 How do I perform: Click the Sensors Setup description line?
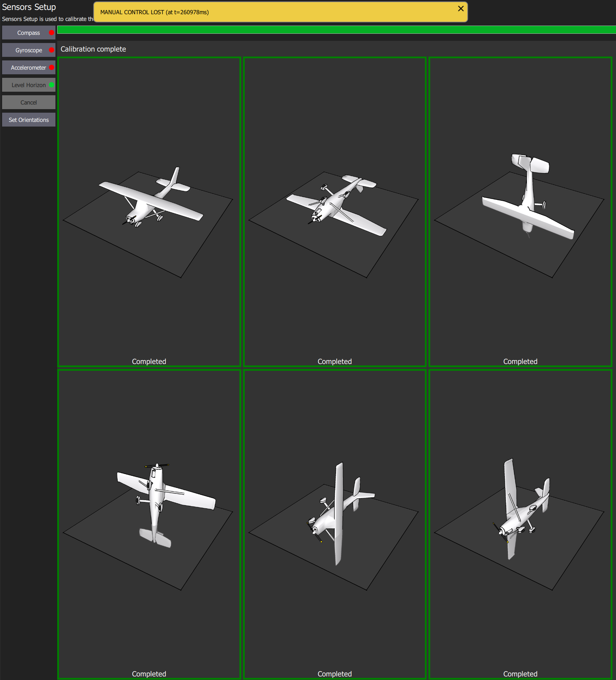coord(47,19)
